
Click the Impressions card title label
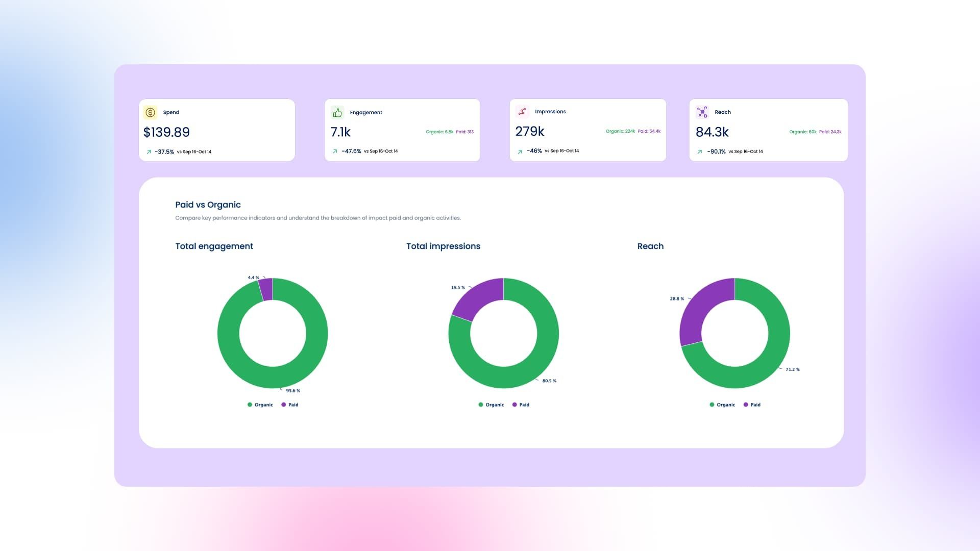(x=550, y=112)
